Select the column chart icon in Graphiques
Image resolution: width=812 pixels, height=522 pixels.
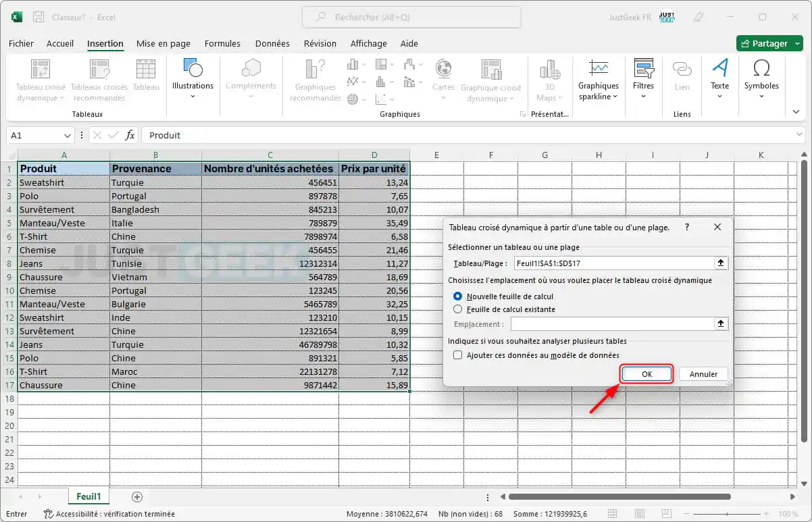tap(353, 64)
